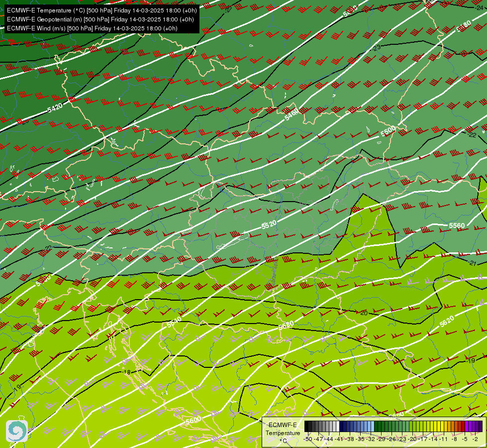The height and width of the screenshot is (448, 487).
Task: Click the swirl weather logo icon
Action: (x=17, y=431)
